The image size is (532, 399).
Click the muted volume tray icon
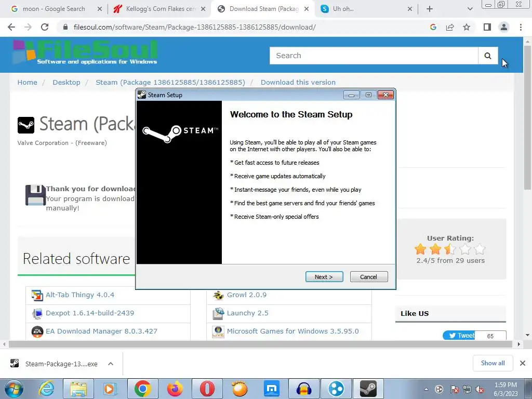480,390
